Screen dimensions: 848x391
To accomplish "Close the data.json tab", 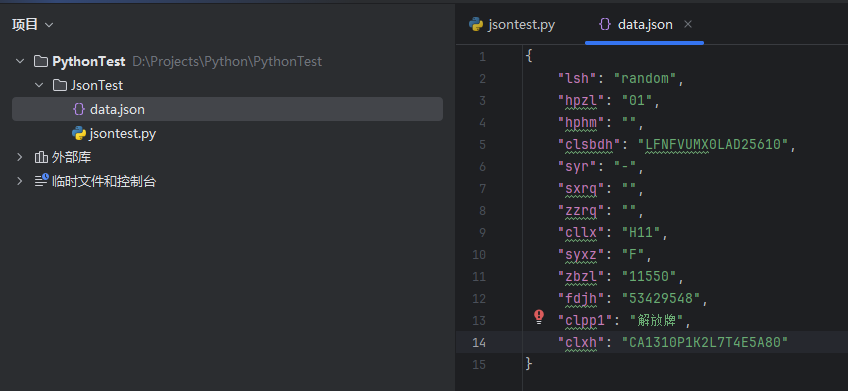I will pos(688,24).
